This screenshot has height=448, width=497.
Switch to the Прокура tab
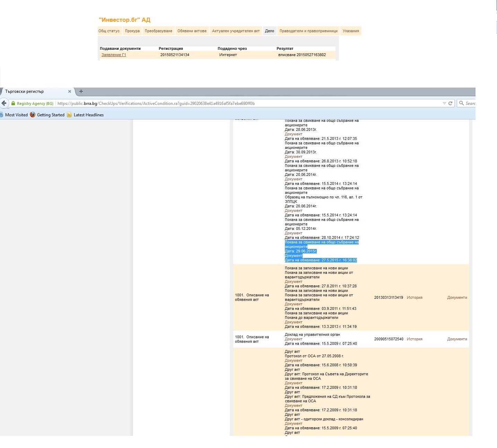pyautogui.click(x=132, y=31)
